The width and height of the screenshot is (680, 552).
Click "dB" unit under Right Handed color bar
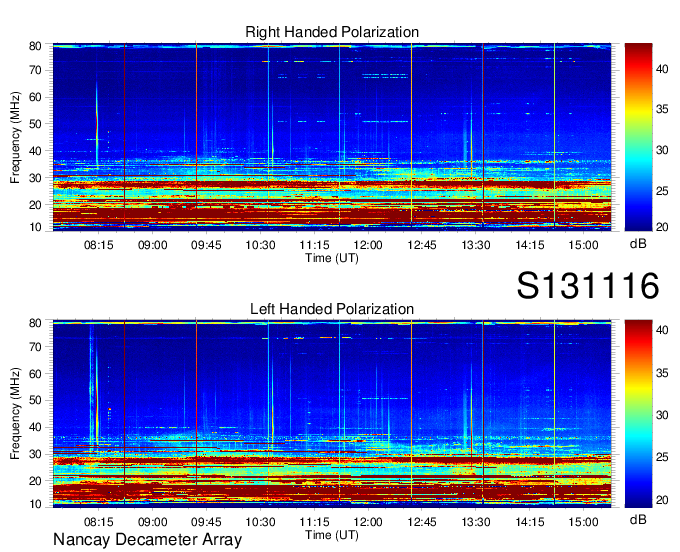pos(638,244)
